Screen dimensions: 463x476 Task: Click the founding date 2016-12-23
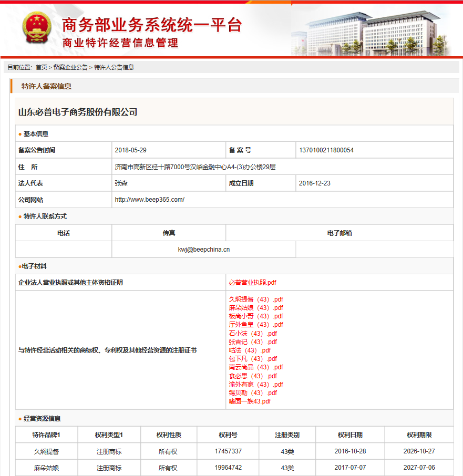pos(315,183)
